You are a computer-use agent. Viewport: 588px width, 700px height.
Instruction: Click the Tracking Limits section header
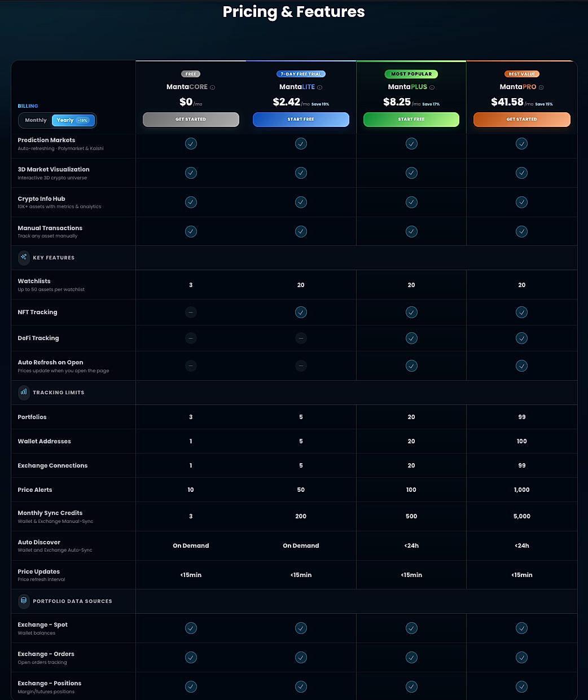click(x=59, y=393)
